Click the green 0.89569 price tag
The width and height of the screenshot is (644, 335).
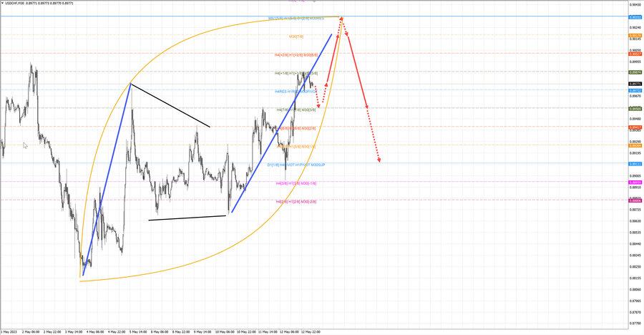(635, 109)
